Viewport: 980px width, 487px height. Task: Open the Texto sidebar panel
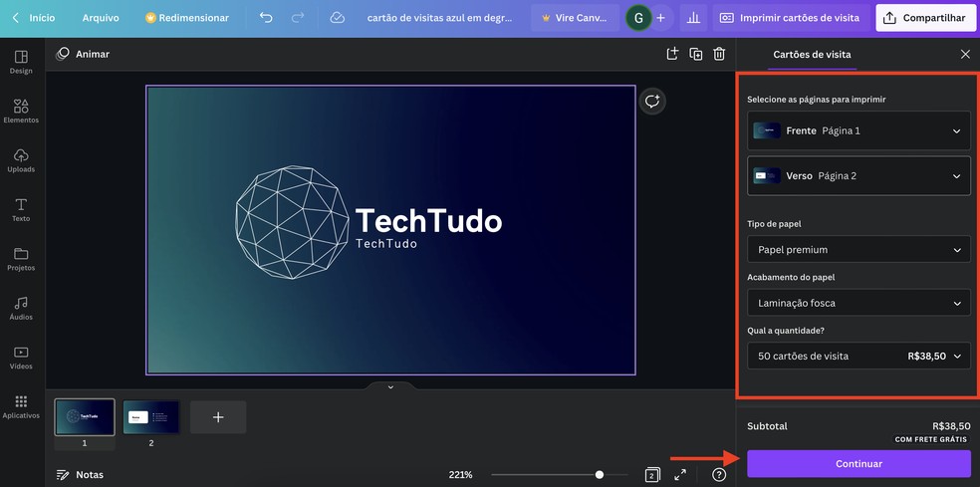tap(21, 209)
